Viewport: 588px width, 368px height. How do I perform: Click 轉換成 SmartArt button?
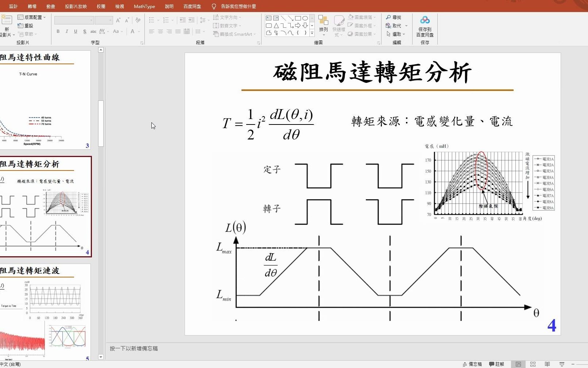coord(235,34)
